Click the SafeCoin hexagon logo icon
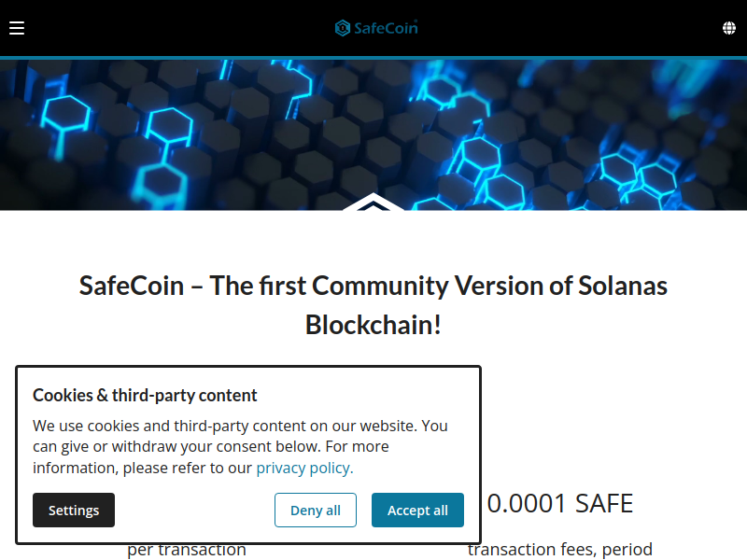This screenshot has width=747, height=560. tap(343, 28)
